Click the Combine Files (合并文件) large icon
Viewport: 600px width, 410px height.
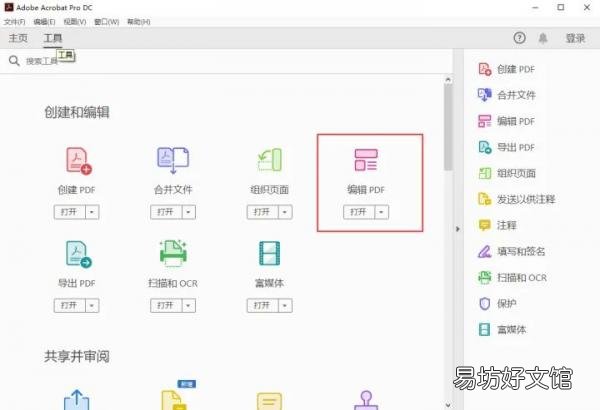pyautogui.click(x=173, y=160)
